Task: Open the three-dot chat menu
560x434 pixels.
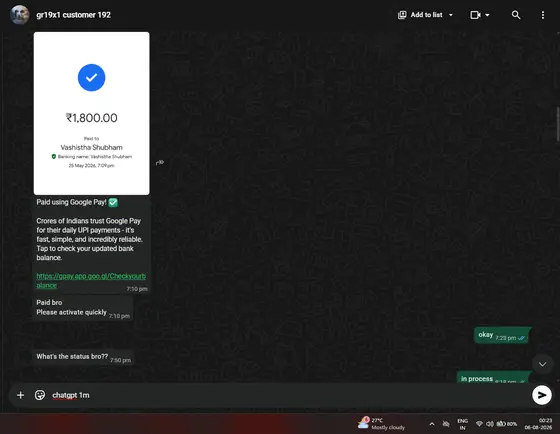Action: pyautogui.click(x=542, y=15)
